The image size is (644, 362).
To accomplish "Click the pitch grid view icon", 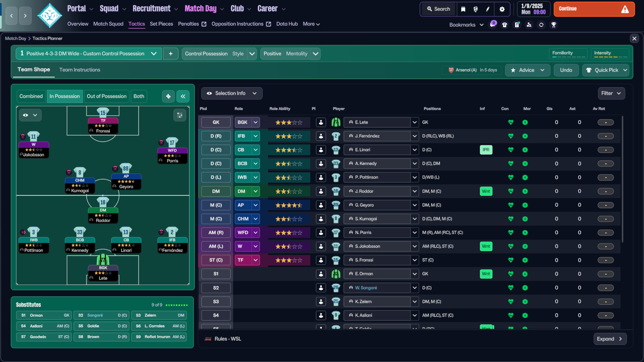I will (180, 115).
